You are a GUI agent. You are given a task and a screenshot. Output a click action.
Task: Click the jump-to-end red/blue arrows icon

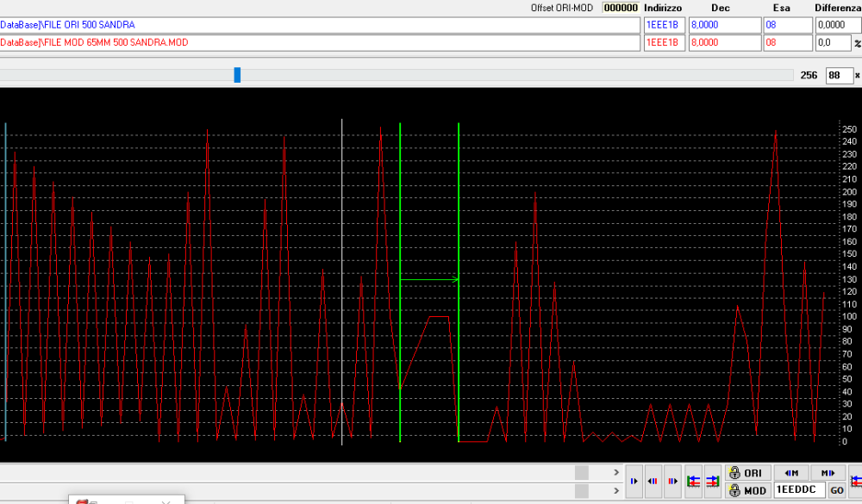(713, 482)
